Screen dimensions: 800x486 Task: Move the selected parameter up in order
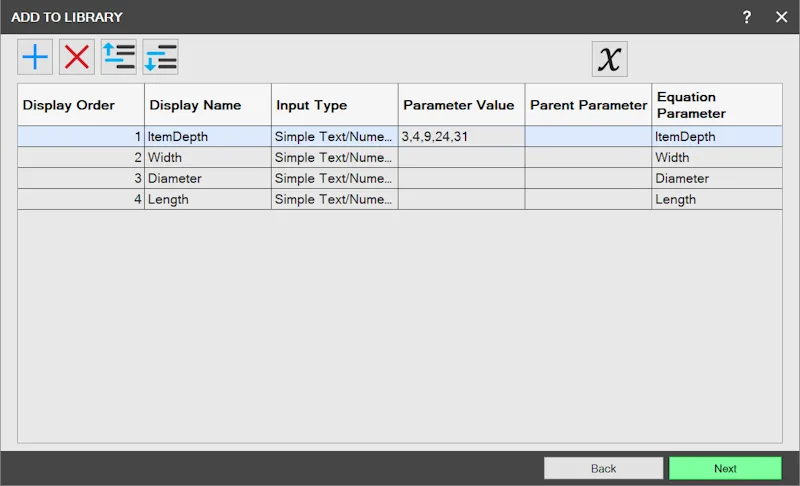click(118, 57)
